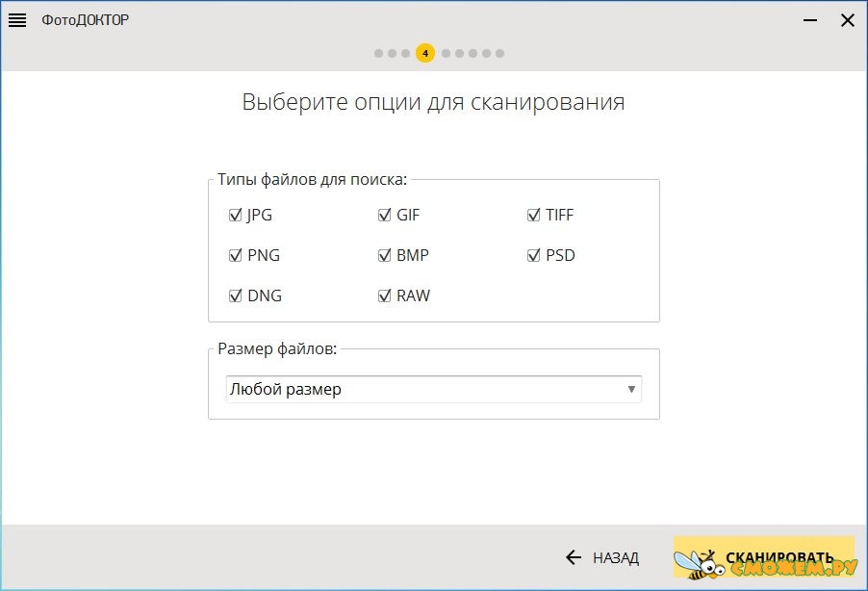Click the ФотоДОКТОР title text
868x591 pixels.
pyautogui.click(x=86, y=20)
